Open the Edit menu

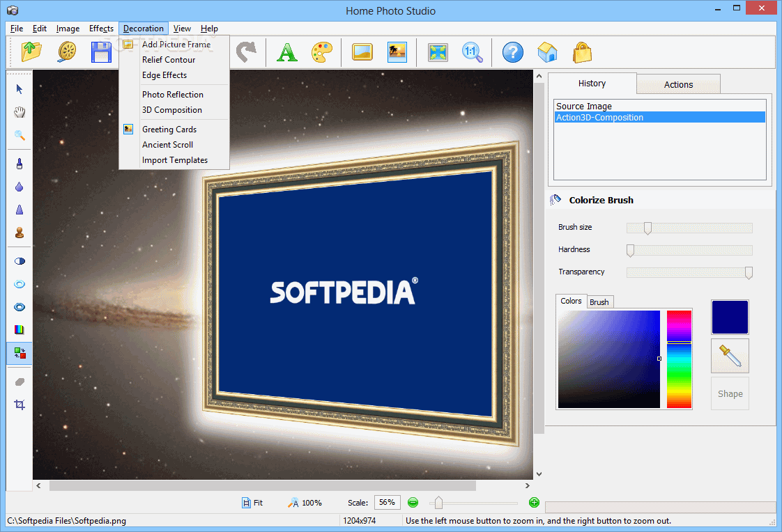[x=40, y=29]
